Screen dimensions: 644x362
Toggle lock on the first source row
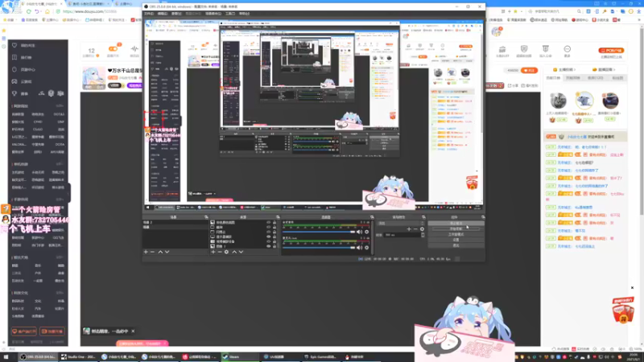(275, 223)
